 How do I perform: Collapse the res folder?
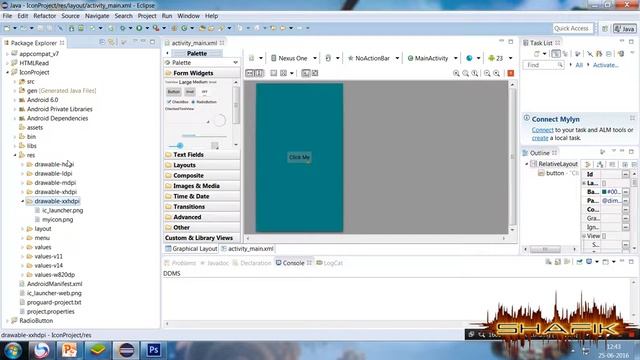(15, 155)
